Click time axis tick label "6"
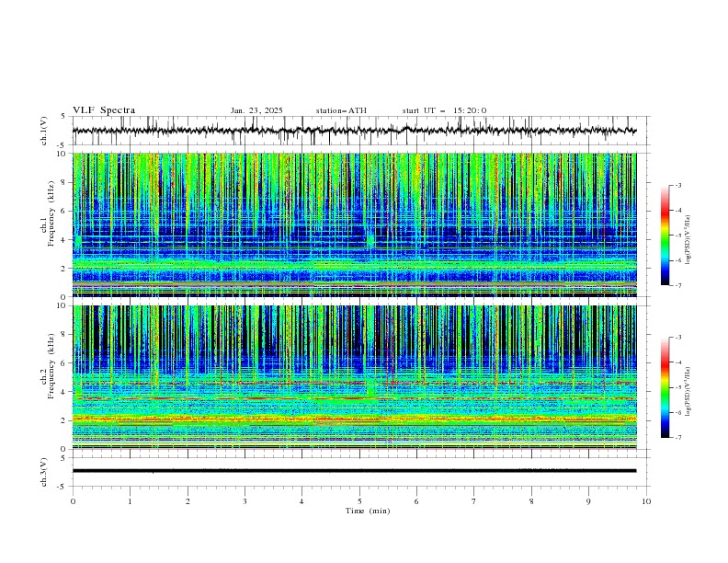The height and width of the screenshot is (563, 728). [x=416, y=501]
